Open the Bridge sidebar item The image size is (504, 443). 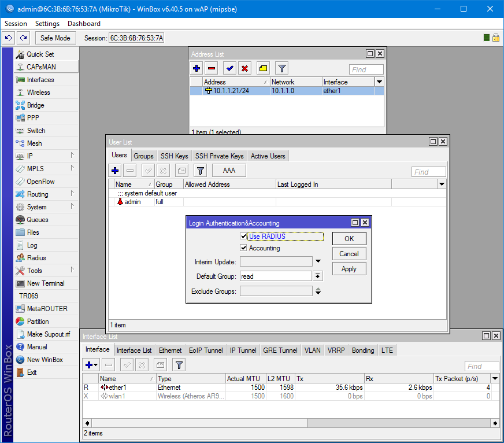click(46, 105)
